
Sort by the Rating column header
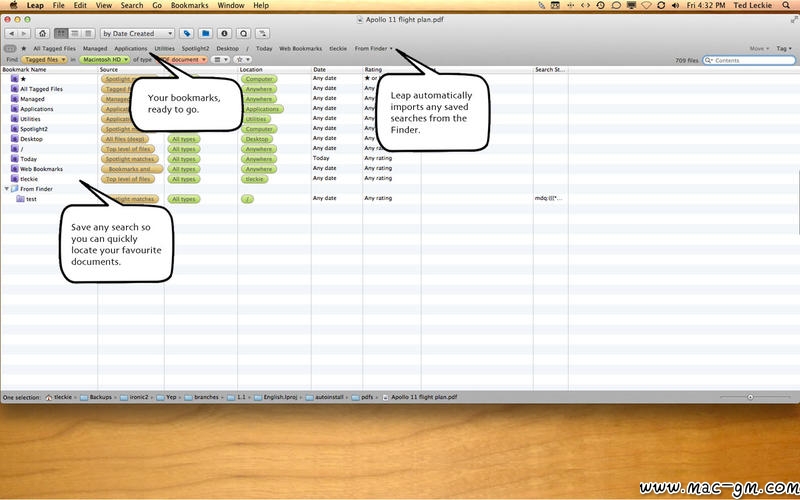[x=392, y=69]
